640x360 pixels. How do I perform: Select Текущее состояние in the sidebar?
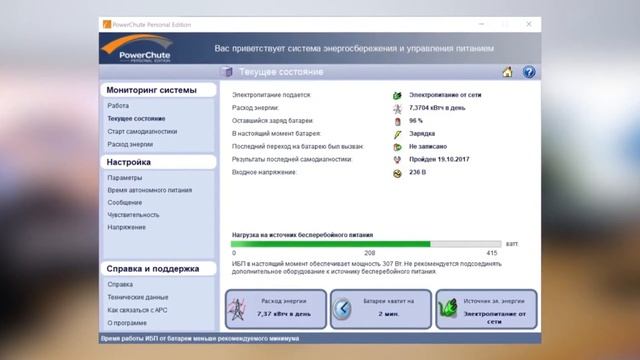[x=136, y=119]
